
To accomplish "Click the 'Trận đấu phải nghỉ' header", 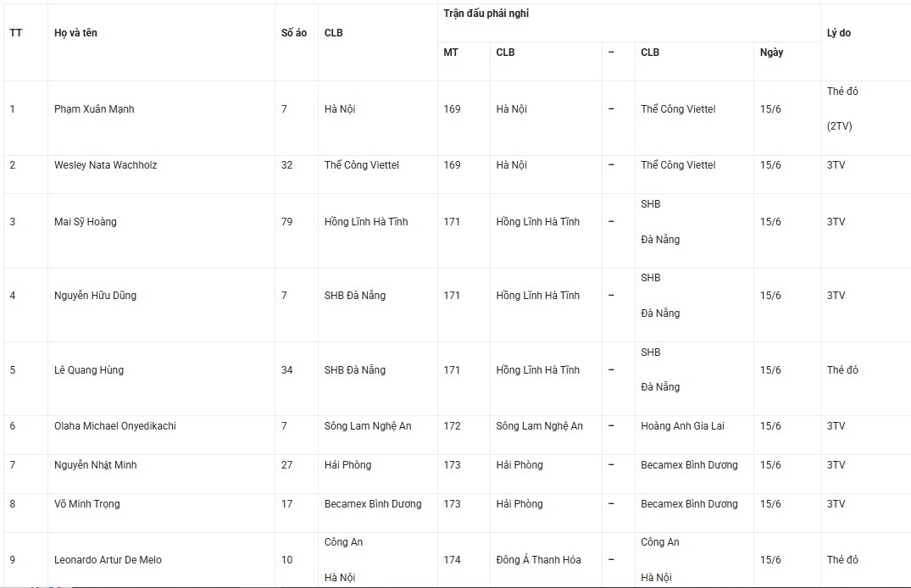I will 486,14.
